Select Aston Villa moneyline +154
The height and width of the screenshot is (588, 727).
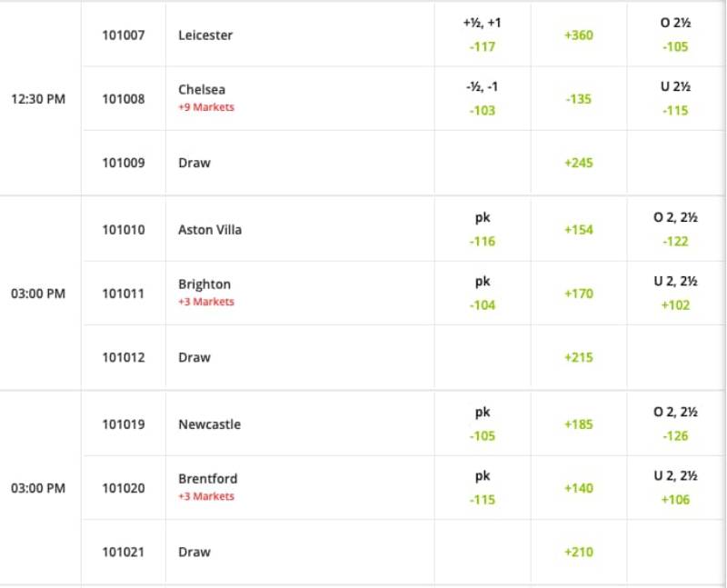578,229
